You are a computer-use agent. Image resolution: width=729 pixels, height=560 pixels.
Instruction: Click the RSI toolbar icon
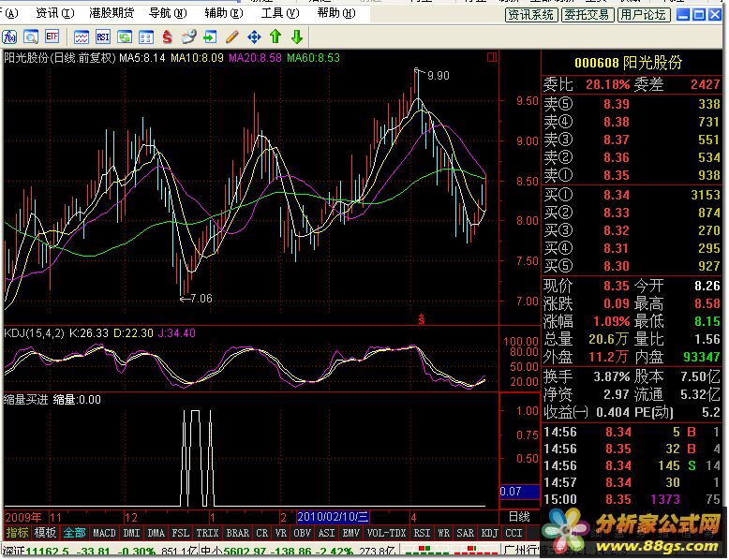(103, 37)
